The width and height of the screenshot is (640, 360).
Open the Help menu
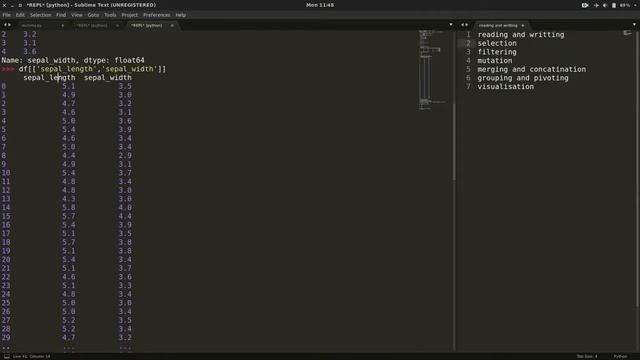[180, 15]
